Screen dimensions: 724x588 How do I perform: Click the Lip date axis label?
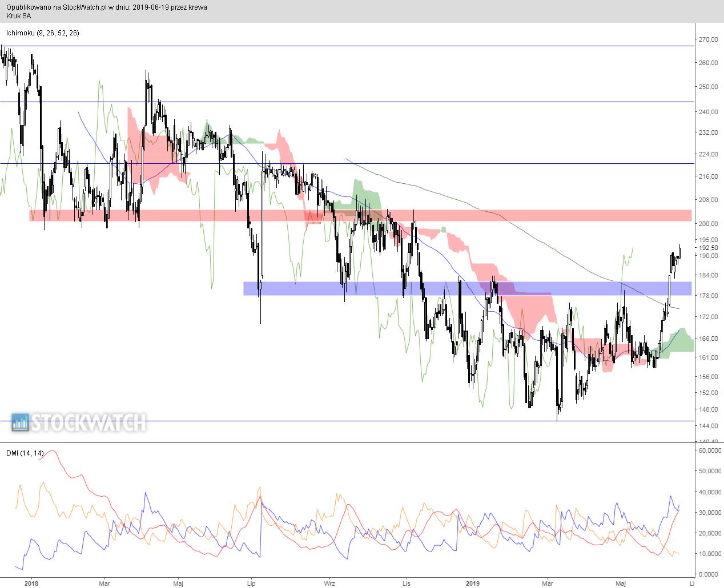click(x=250, y=583)
